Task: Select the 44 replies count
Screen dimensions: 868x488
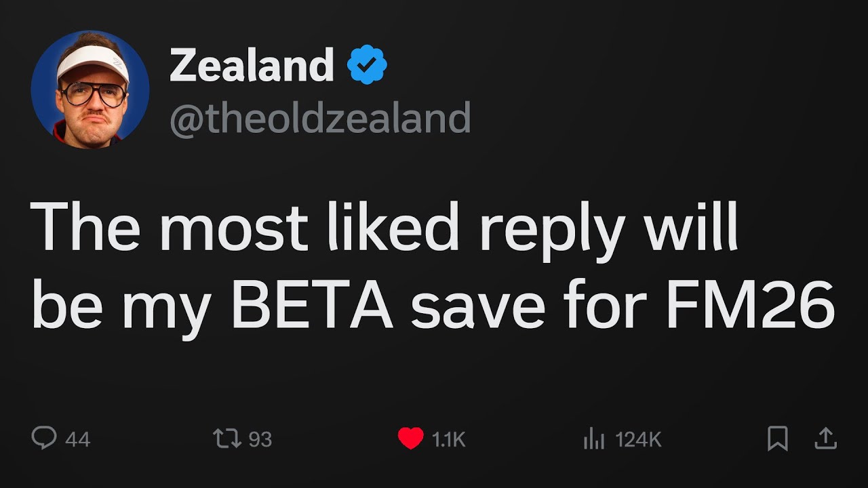Action: [77, 440]
